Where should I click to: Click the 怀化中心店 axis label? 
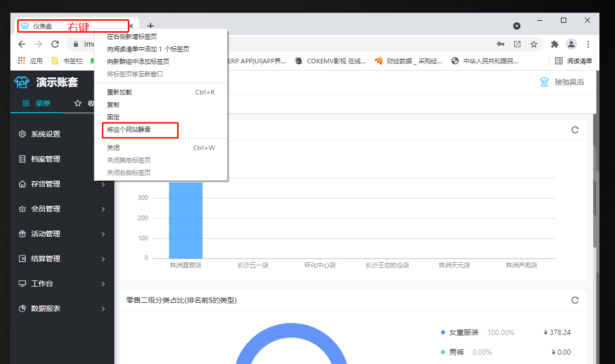tap(320, 265)
